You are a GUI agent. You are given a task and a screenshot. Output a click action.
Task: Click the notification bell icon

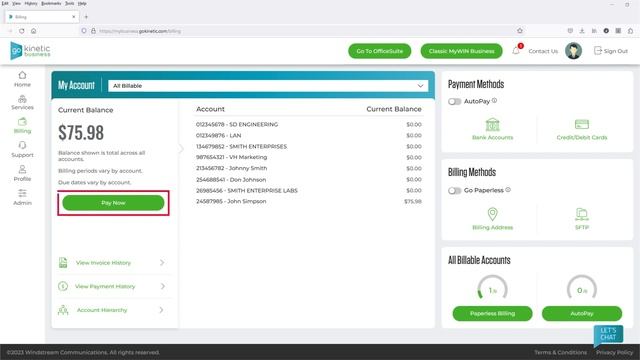point(516,51)
